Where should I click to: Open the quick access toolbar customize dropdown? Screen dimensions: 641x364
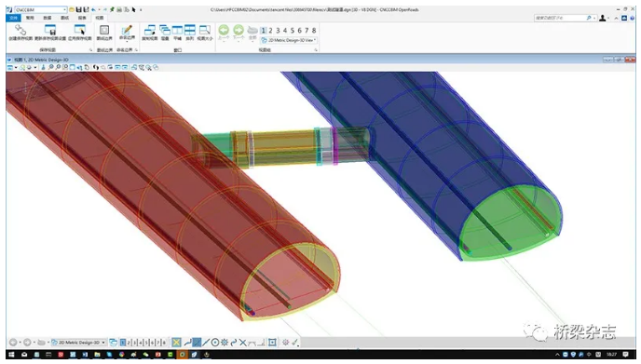click(x=141, y=9)
